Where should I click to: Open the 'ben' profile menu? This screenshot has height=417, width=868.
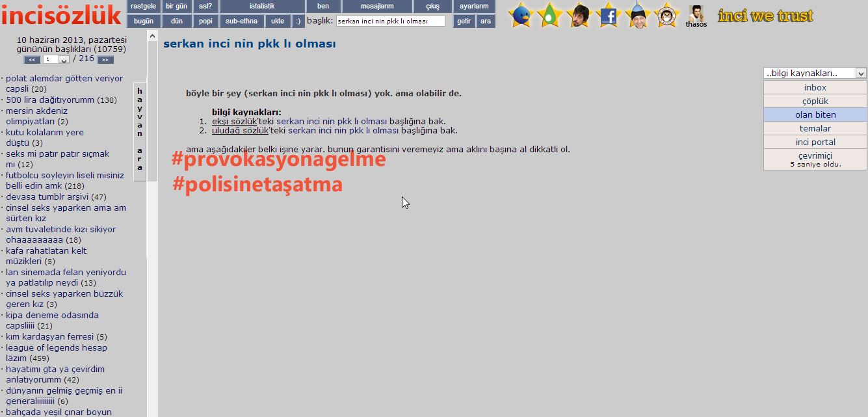pyautogui.click(x=323, y=7)
